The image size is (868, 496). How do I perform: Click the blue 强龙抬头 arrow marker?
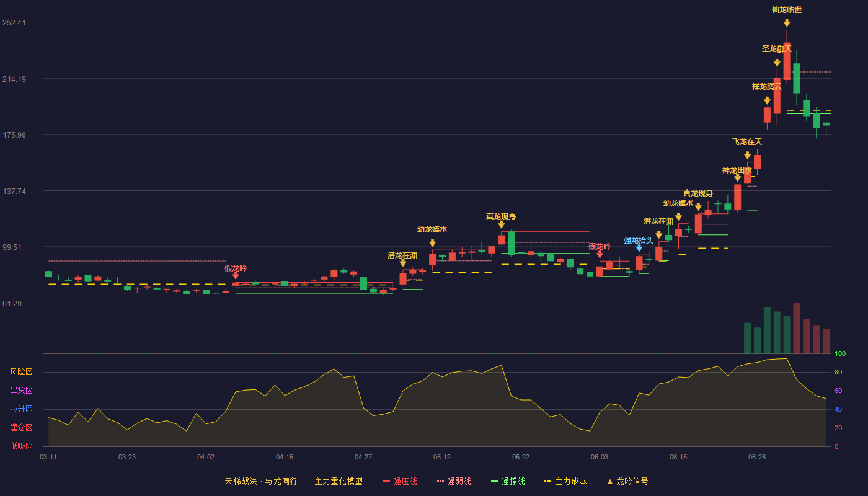pyautogui.click(x=639, y=248)
